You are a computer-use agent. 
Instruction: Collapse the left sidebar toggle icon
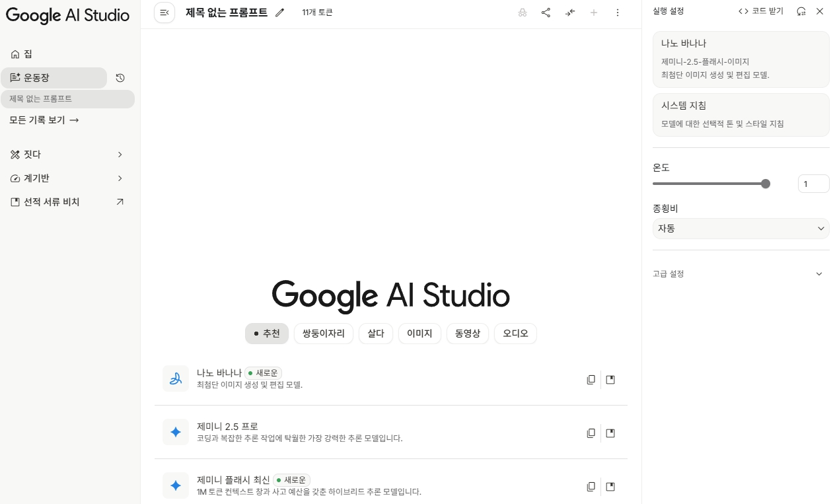(x=164, y=13)
